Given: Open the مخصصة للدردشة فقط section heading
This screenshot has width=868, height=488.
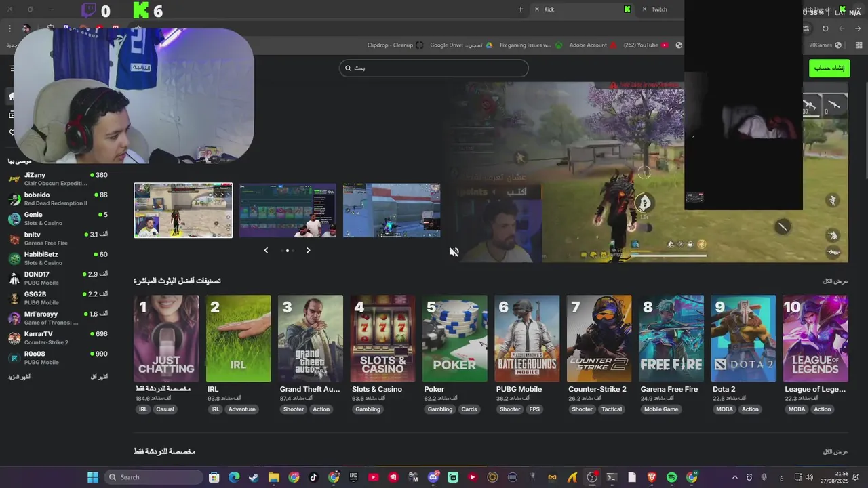Looking at the screenshot, I should (x=165, y=451).
